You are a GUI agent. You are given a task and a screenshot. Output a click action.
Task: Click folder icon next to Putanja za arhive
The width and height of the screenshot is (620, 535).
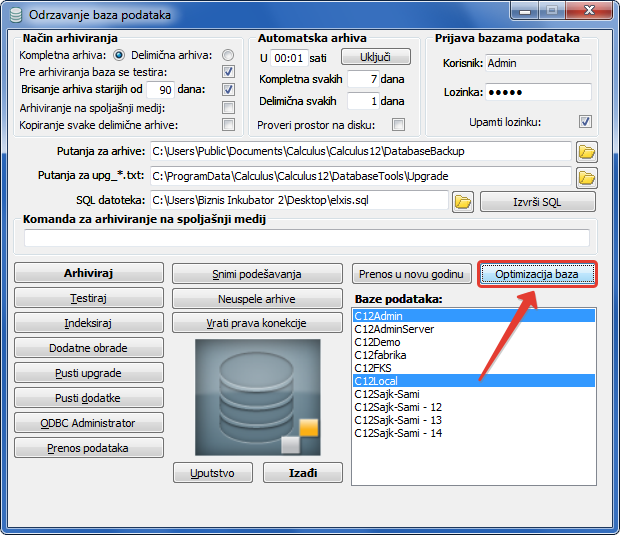[586, 151]
